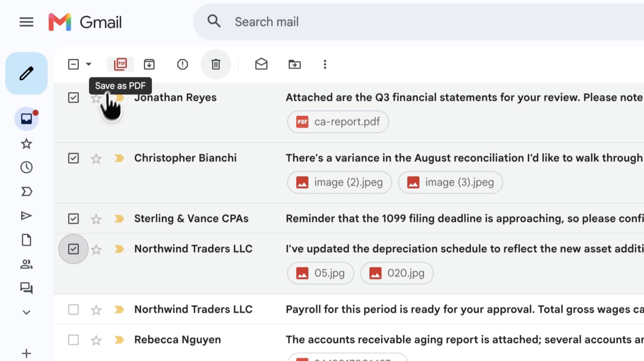This screenshot has width=644, height=361.
Task: Open the 05.jpg attachment
Action: [320, 273]
